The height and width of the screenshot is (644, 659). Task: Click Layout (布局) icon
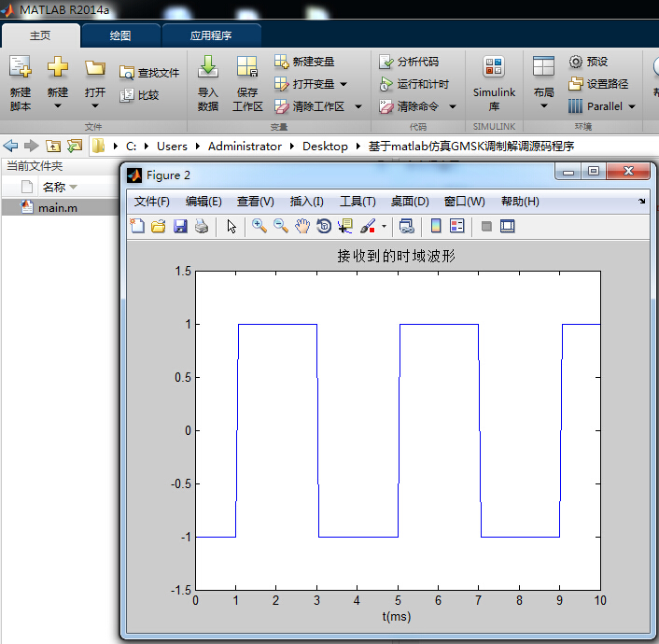coord(543,67)
